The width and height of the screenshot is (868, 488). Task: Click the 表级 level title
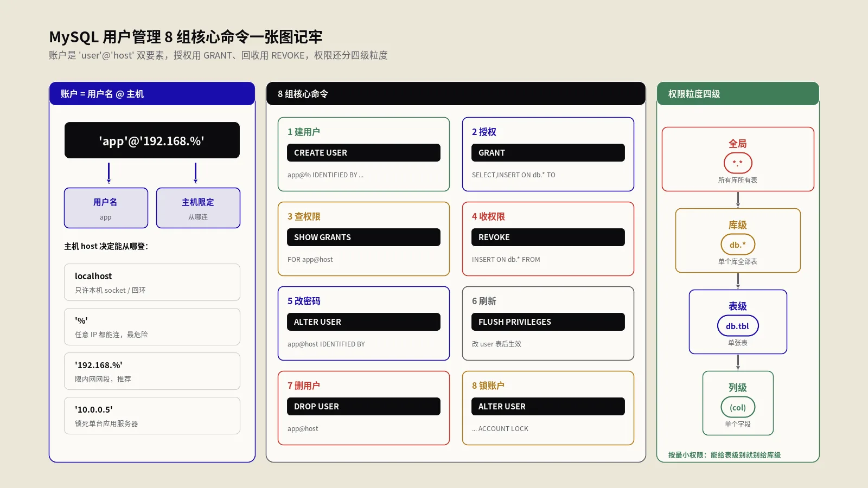(738, 306)
